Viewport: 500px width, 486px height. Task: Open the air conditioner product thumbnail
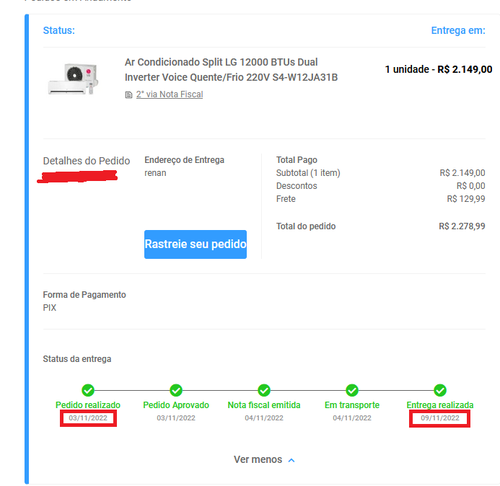click(x=73, y=79)
